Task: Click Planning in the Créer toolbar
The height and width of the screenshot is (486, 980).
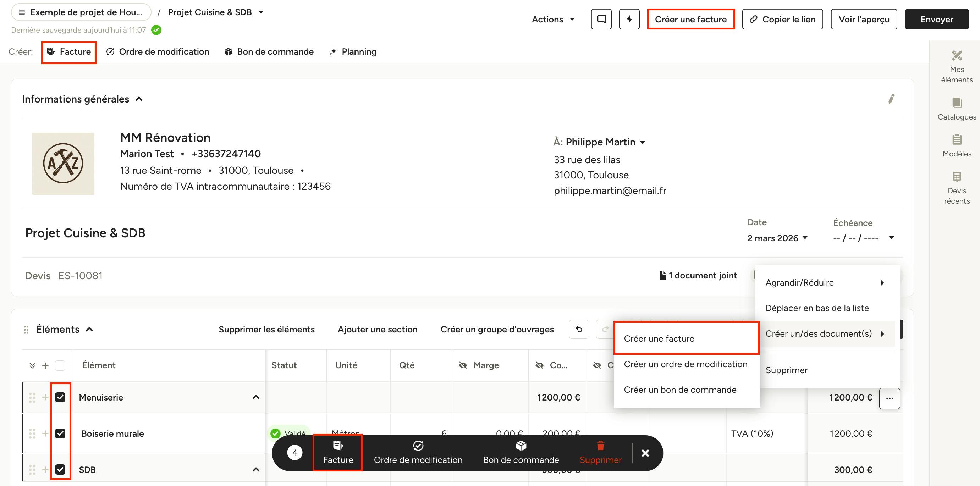Action: coord(353,52)
